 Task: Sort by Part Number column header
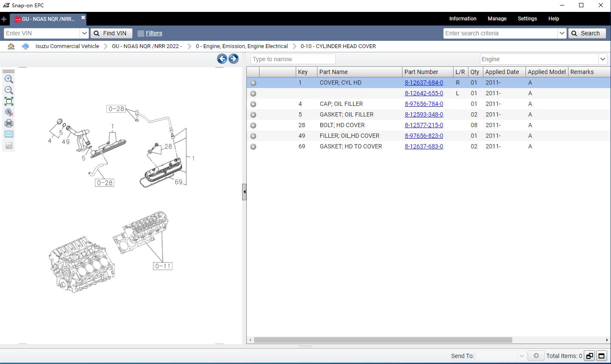point(428,72)
